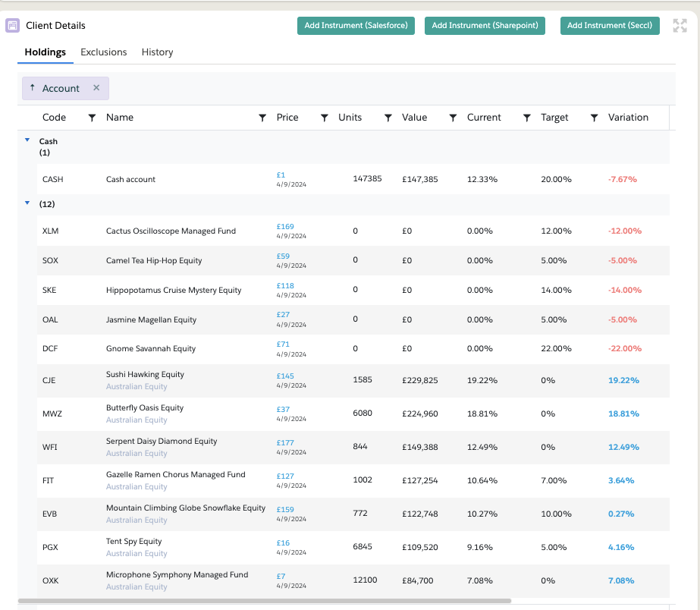Click the horizontal scrollbar below the grid
Viewport: 700px width, 610px height.
click(x=264, y=600)
